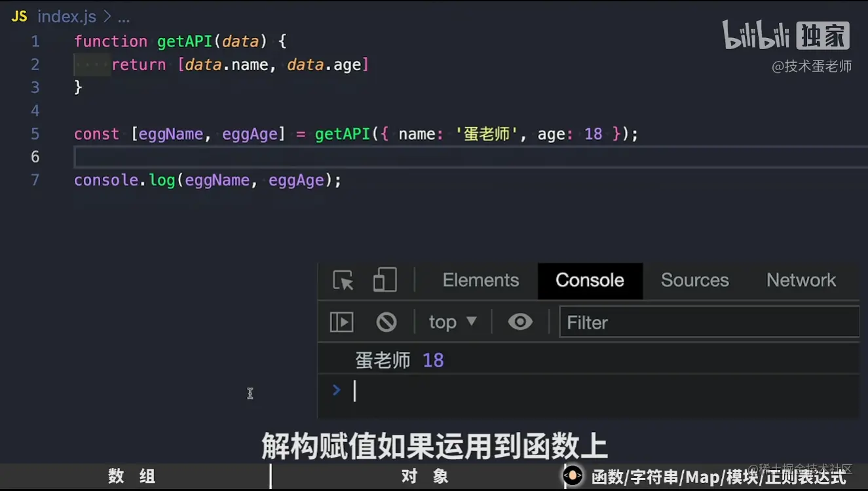Click the chevron after index.js breadcrumb
Screen dimensions: 868x491
(109, 16)
